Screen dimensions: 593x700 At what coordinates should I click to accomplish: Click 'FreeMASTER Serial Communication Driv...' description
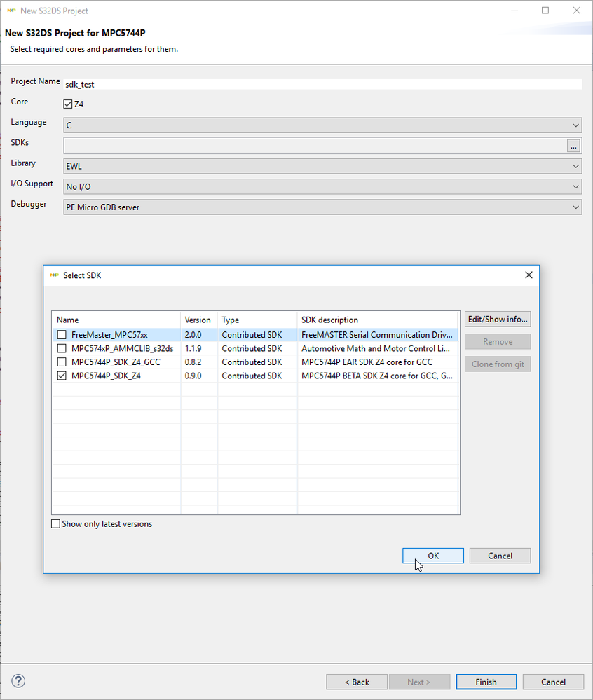pyautogui.click(x=377, y=335)
